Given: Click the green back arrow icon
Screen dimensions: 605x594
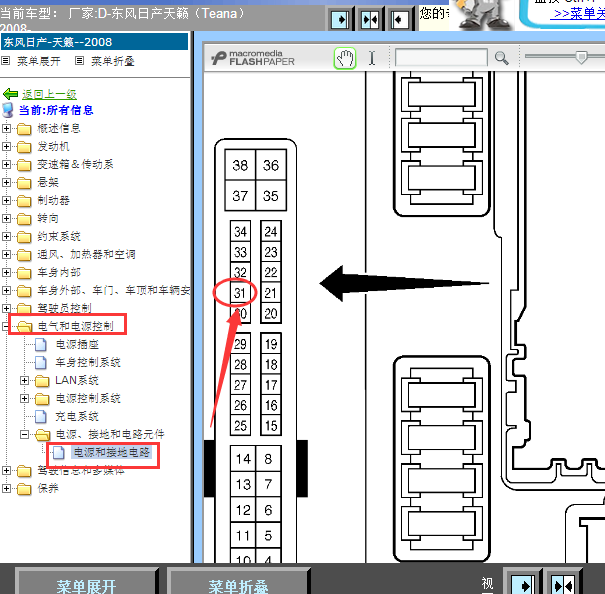Looking at the screenshot, I should click(10, 94).
